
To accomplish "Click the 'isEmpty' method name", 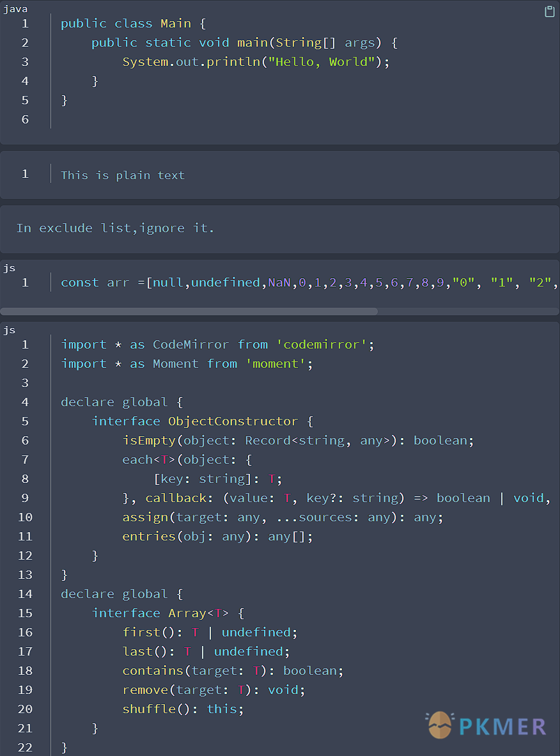I will 148,441.
